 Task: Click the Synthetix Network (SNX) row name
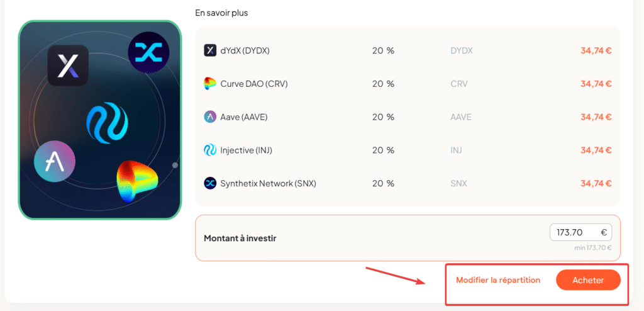coord(268,183)
